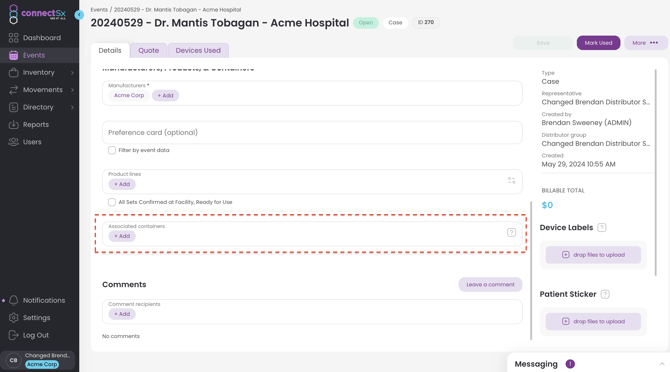This screenshot has height=372, width=670.
Task: Enable Filter by event data checkbox
Action: click(112, 150)
